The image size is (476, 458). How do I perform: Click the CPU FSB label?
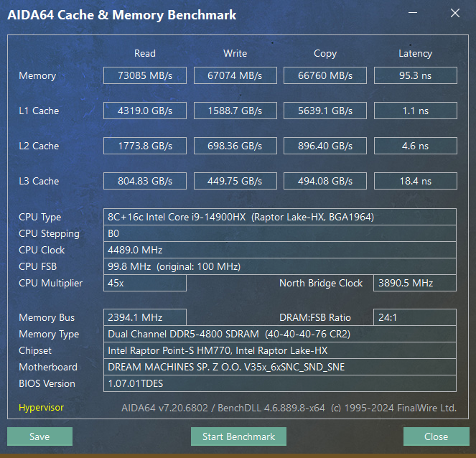37,266
